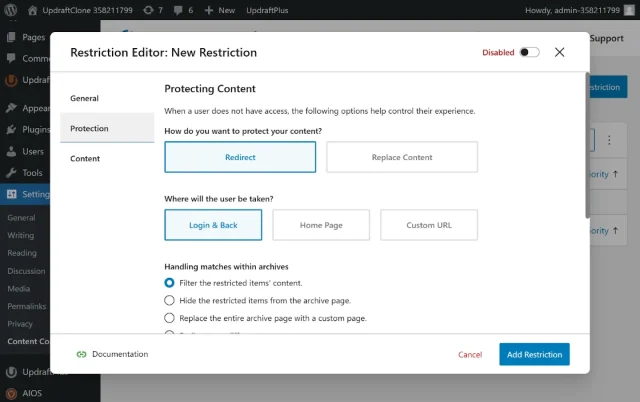Open UpdraftPlus admin bar menu
640x402 pixels.
click(x=267, y=10)
